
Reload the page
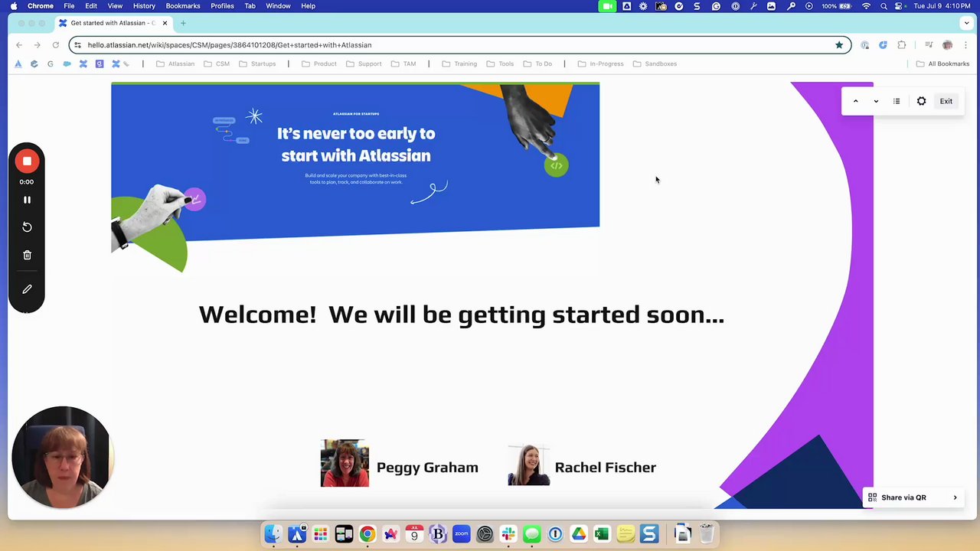55,45
